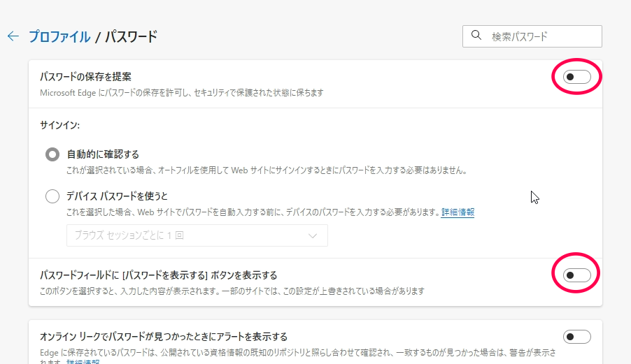
Task: Open the プロファイル breadcrumb link
Action: click(59, 36)
